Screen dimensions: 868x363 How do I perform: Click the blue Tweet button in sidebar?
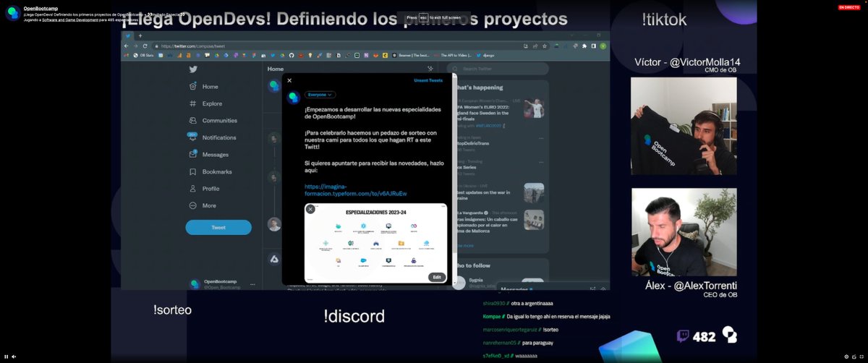tap(218, 227)
